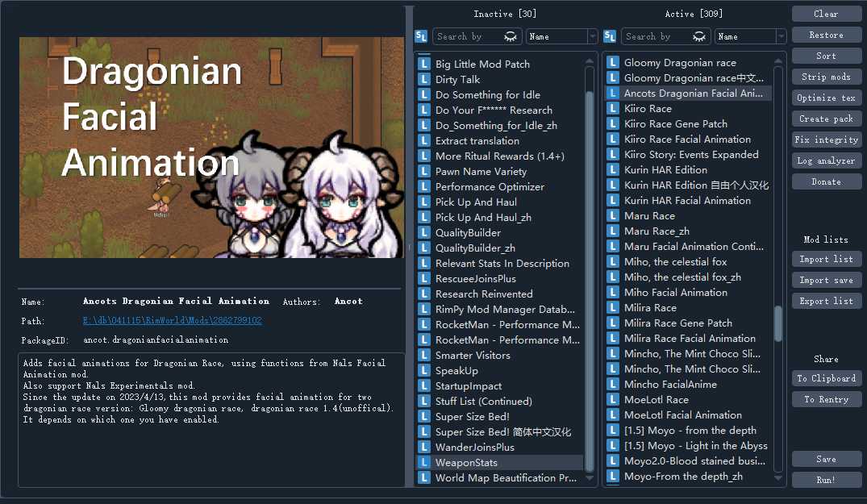Click the L icon beside Maru Race

tap(613, 215)
